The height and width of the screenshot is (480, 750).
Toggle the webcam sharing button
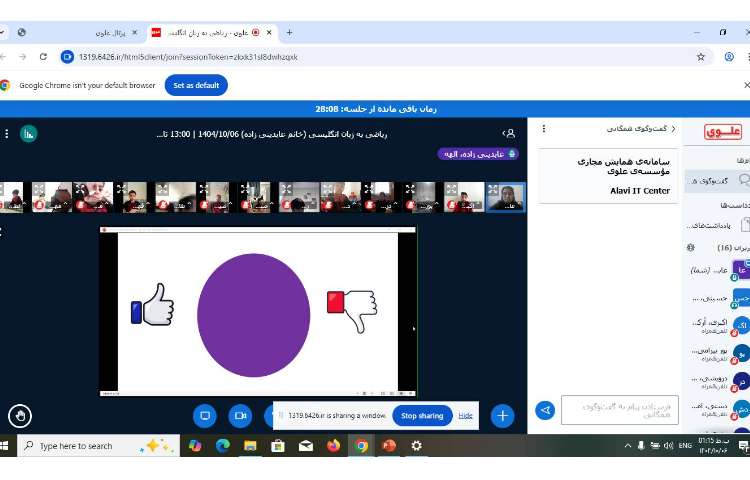[240, 415]
